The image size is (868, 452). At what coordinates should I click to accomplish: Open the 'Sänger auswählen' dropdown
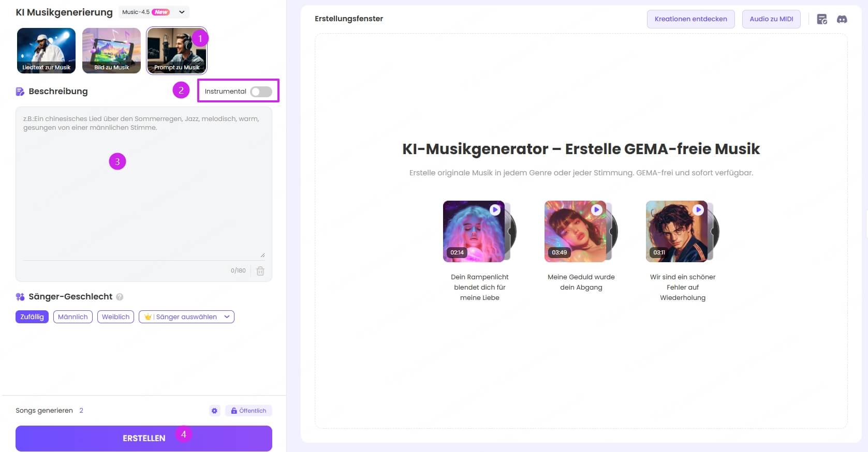coord(186,317)
